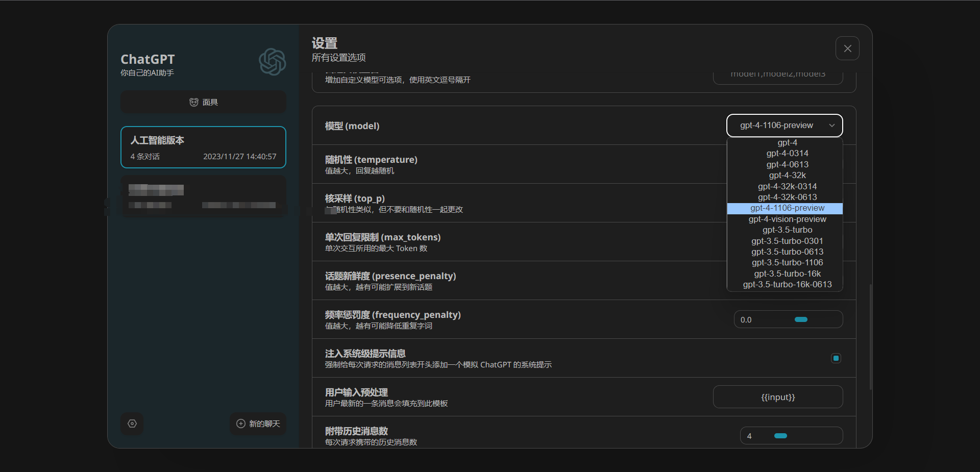The width and height of the screenshot is (980, 472).
Task: Select gpt-3.5-turbo-16k from dropdown list
Action: coord(787,274)
